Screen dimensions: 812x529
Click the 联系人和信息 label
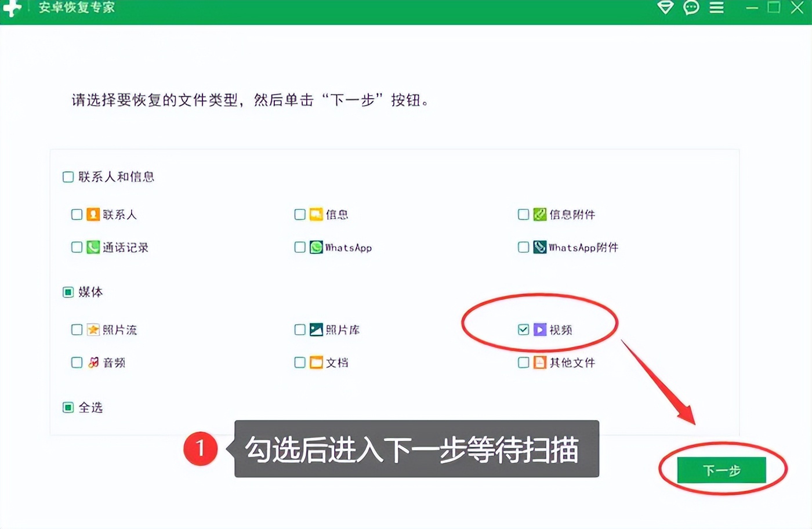(x=116, y=177)
